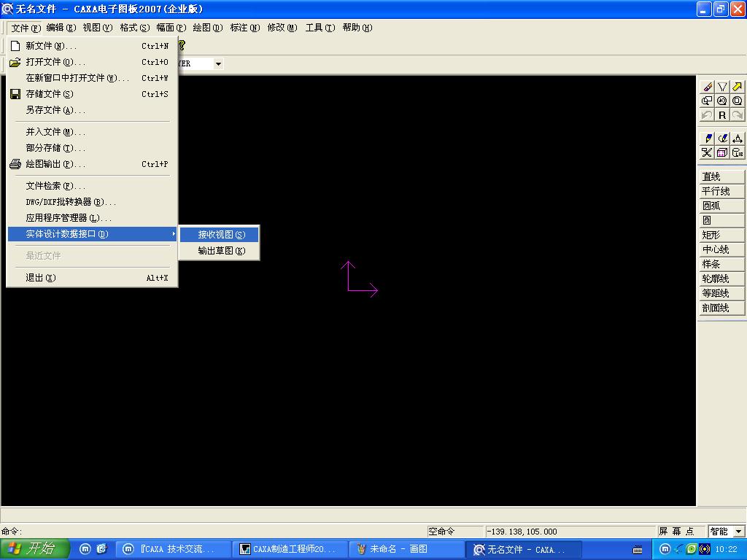Viewport: 747px width, 560px height.
Task: Click the pink block tools icon
Action: [x=722, y=153]
